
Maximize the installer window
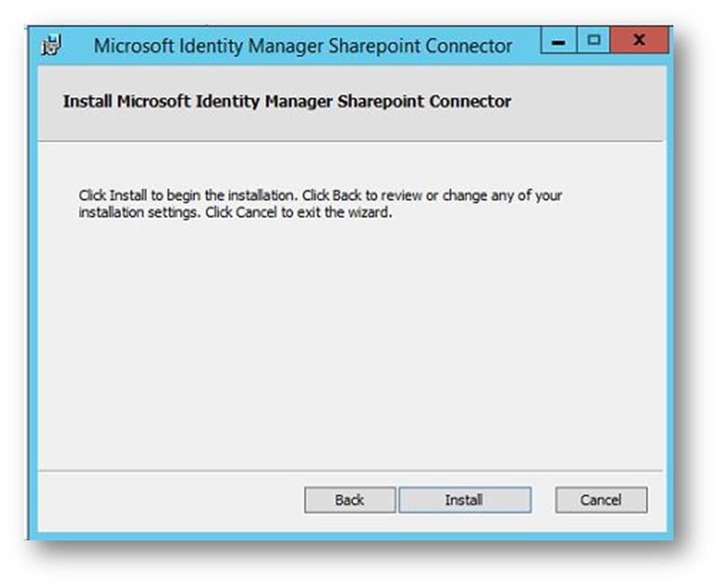(594, 40)
